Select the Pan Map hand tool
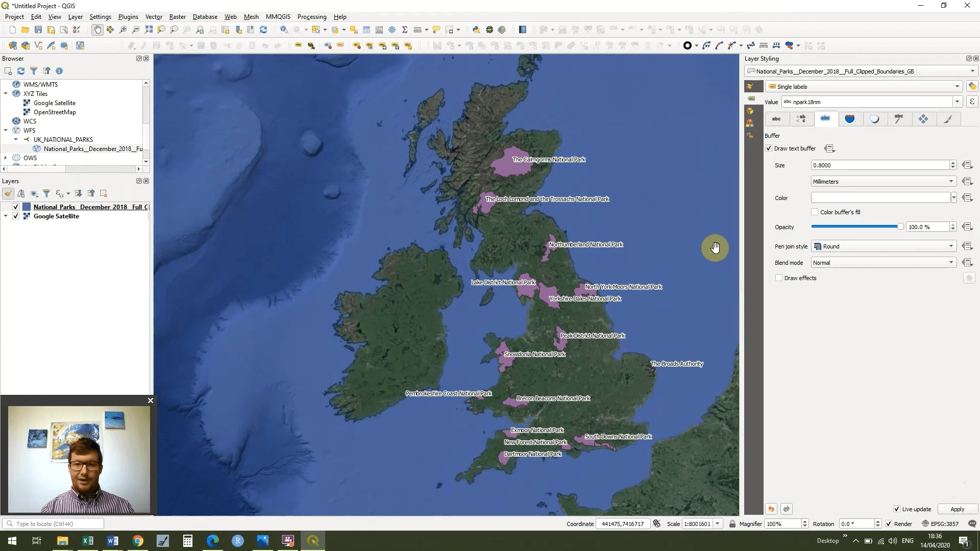Screen dimensions: 980x551 tap(97, 30)
